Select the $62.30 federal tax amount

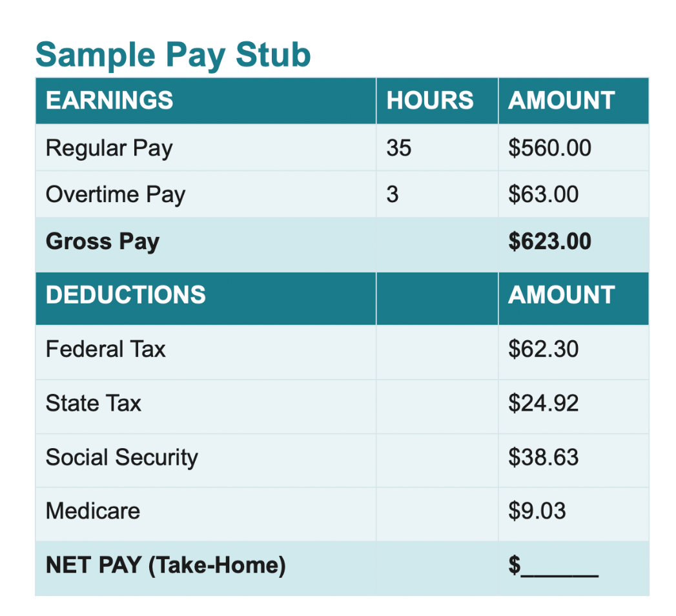click(543, 349)
